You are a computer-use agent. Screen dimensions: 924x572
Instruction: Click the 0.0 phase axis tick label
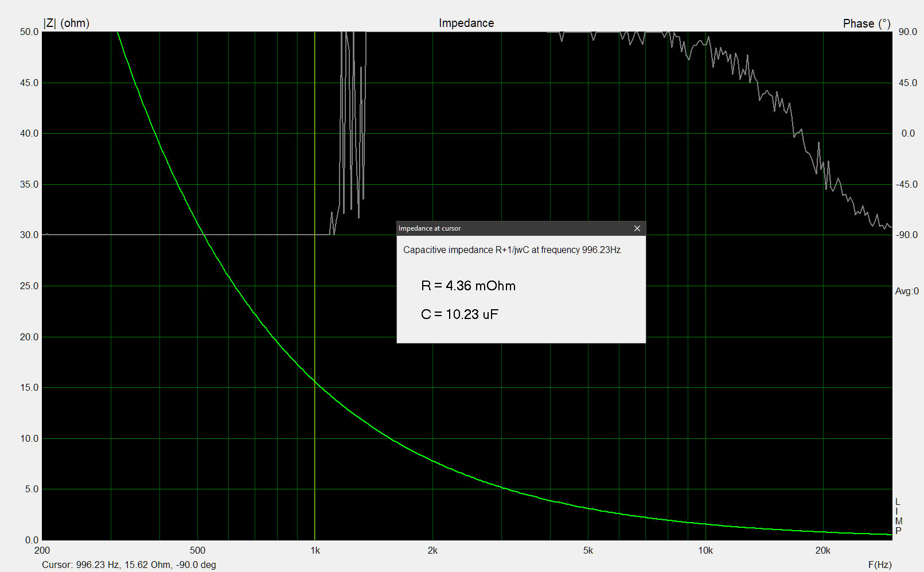908,134
